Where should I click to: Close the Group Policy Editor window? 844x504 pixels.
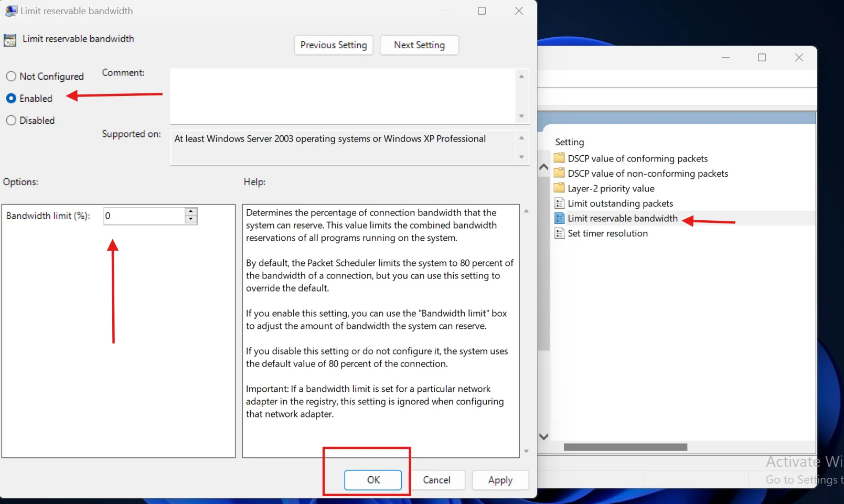point(799,58)
